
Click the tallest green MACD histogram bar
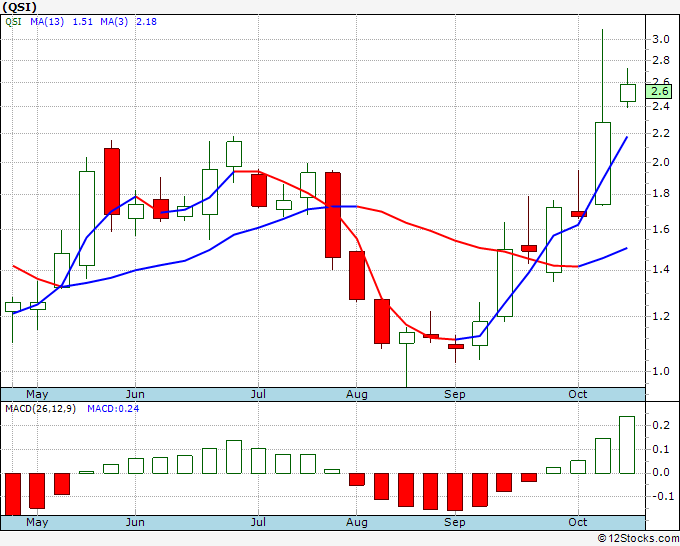[x=627, y=445]
